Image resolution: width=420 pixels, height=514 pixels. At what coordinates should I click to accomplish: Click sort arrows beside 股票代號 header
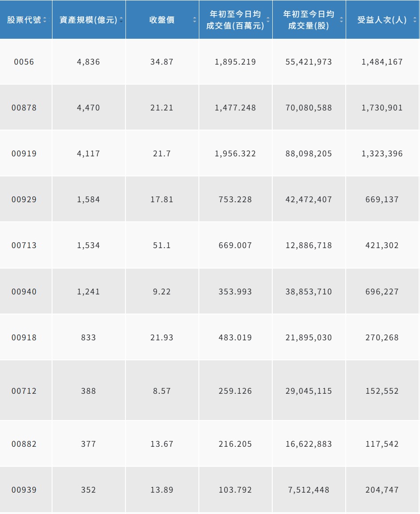[x=45, y=20]
